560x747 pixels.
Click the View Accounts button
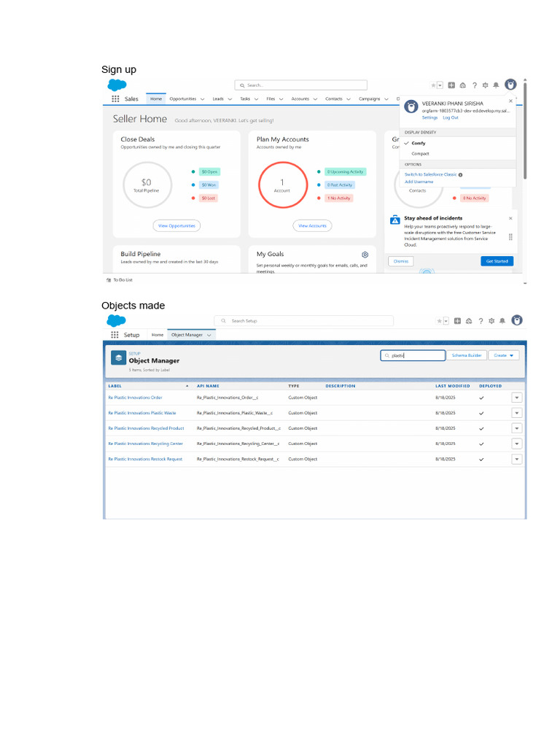[x=312, y=226]
